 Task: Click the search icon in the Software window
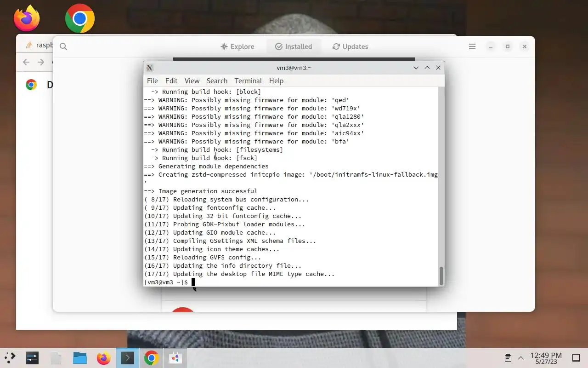pyautogui.click(x=63, y=46)
